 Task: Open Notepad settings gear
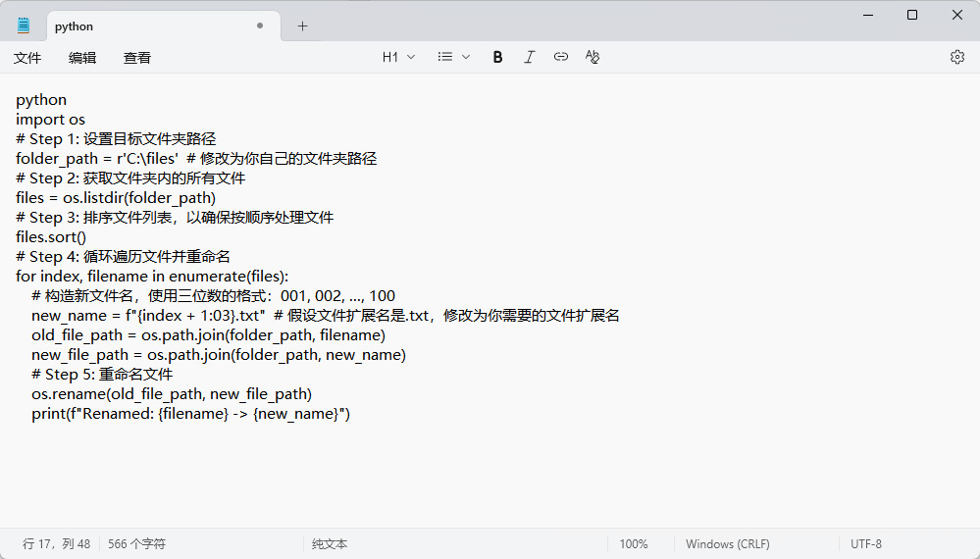tap(956, 57)
